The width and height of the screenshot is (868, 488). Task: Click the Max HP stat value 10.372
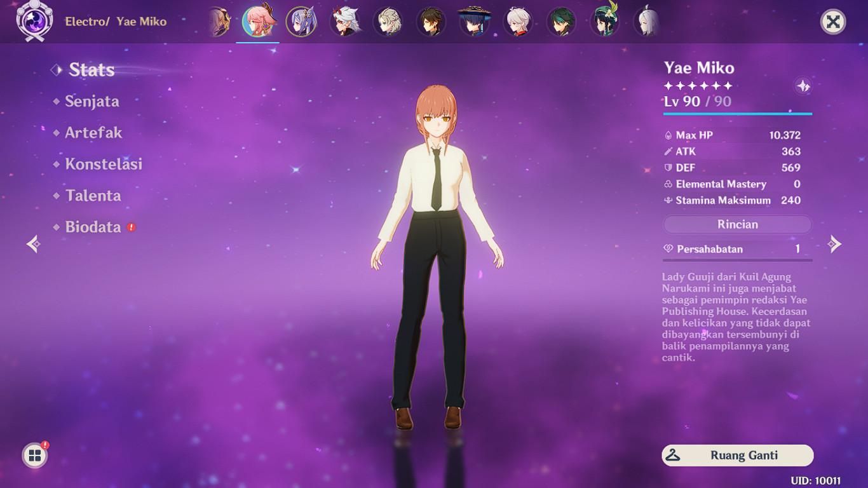(x=785, y=135)
